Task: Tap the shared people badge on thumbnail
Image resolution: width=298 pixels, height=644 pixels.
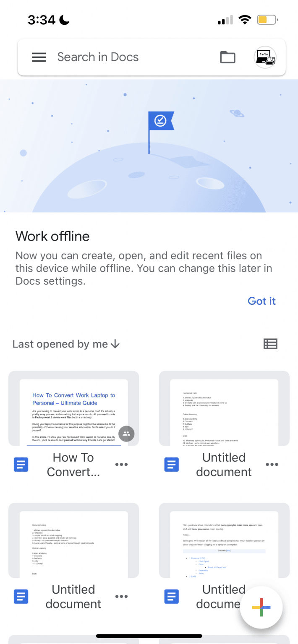Action: tap(126, 434)
